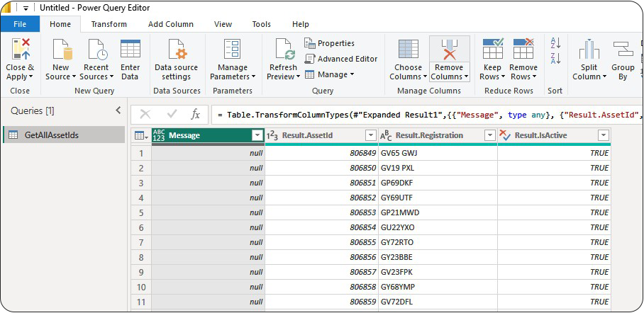Change the Message column data type icon
Viewport: 644px width, 313px height.
159,135
